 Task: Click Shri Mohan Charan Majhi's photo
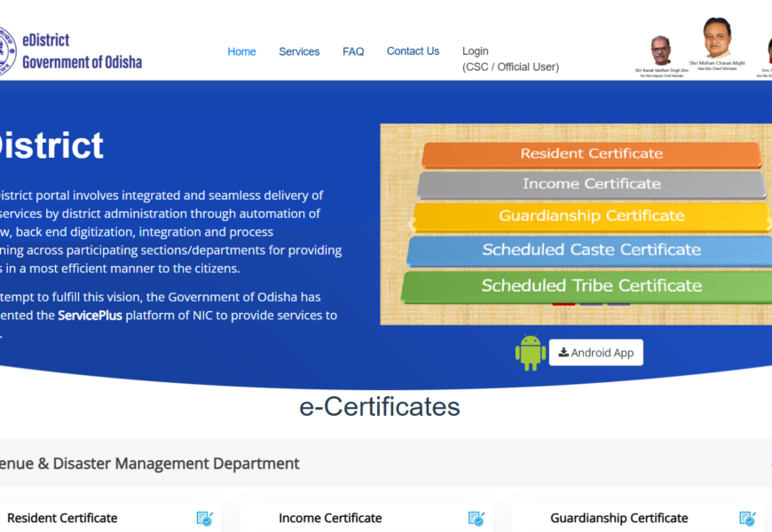click(717, 39)
